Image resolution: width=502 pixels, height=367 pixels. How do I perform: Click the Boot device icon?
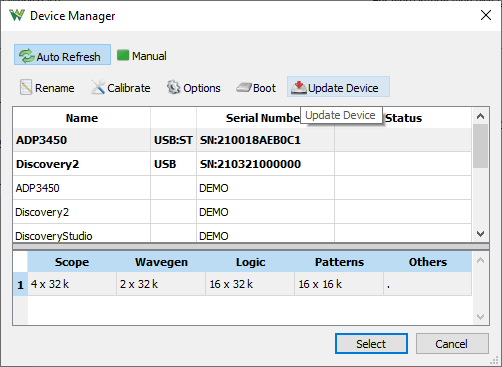244,88
